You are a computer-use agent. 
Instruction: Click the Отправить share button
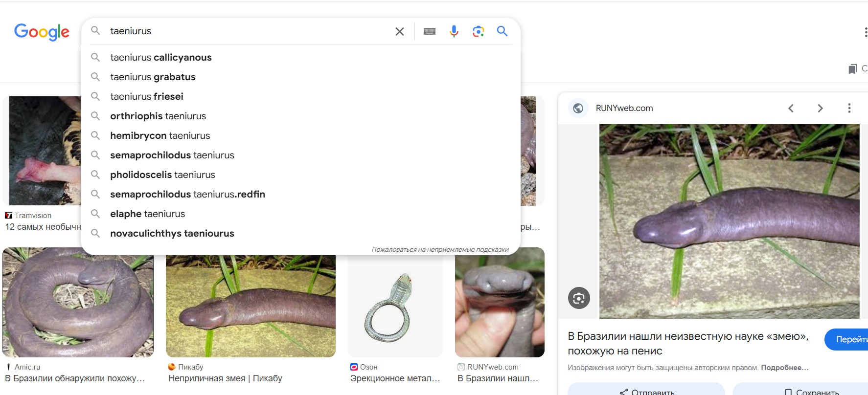coord(646,390)
